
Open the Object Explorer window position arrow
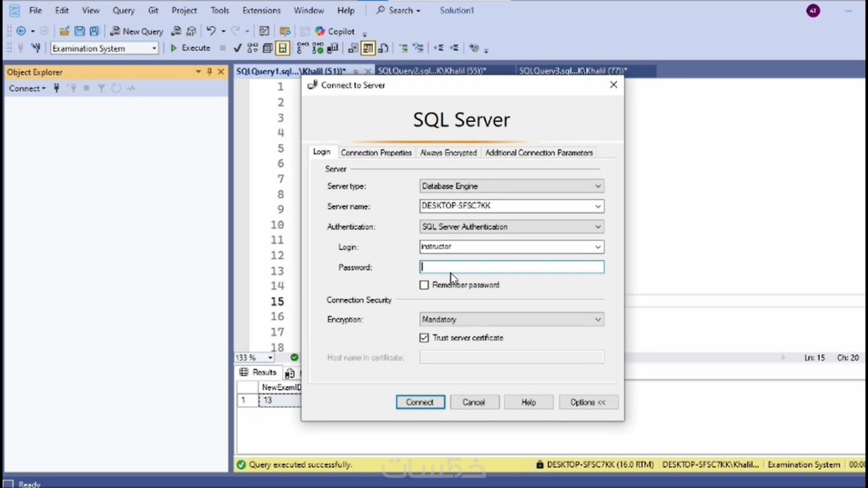(198, 72)
